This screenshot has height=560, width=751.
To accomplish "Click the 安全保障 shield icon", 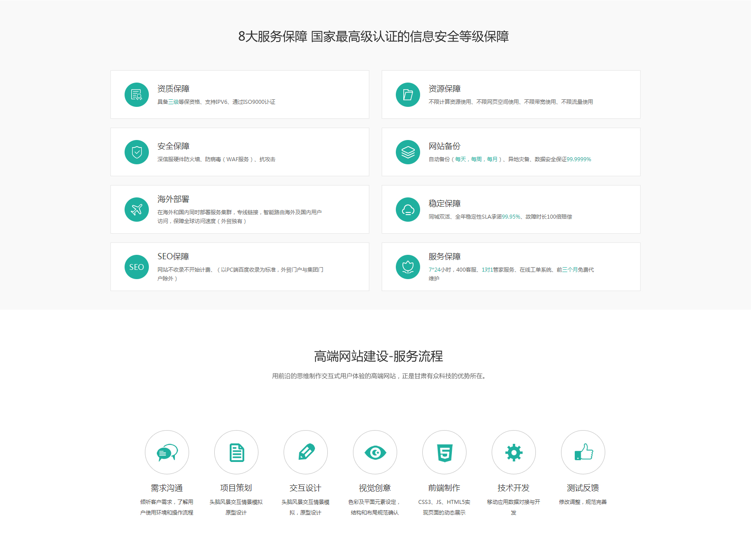I will click(137, 152).
